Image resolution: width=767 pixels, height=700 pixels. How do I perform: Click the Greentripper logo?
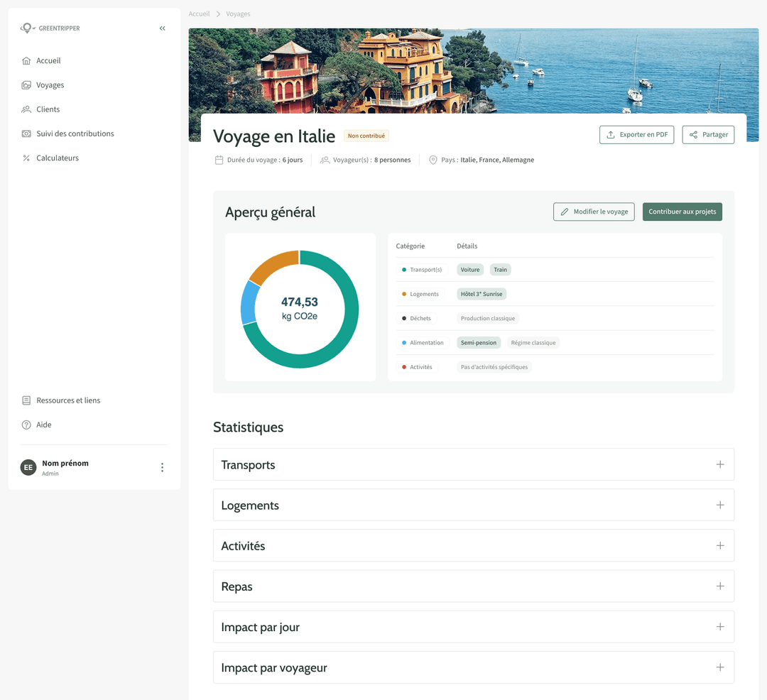coord(50,28)
